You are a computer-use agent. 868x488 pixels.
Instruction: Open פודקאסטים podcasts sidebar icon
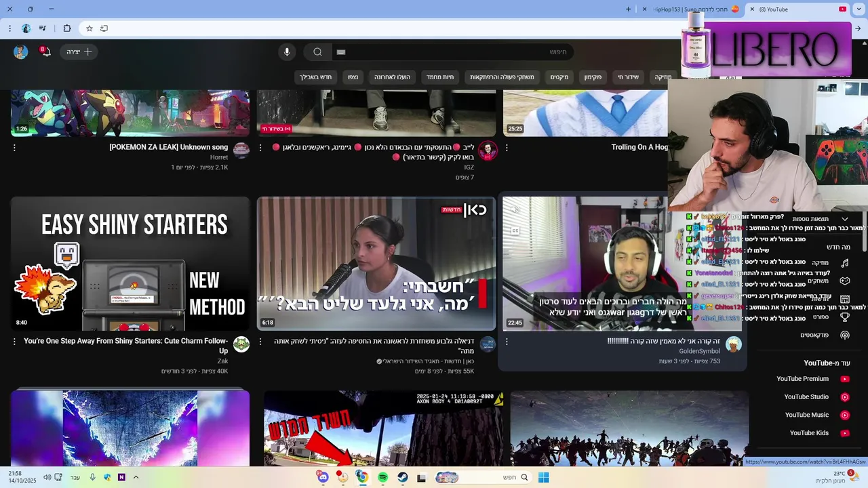click(845, 335)
